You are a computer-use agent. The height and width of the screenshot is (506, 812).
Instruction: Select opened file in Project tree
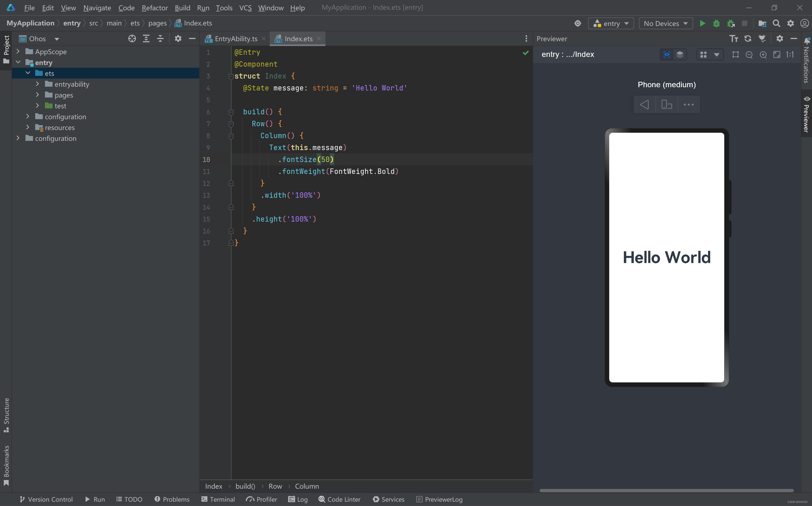(132, 39)
